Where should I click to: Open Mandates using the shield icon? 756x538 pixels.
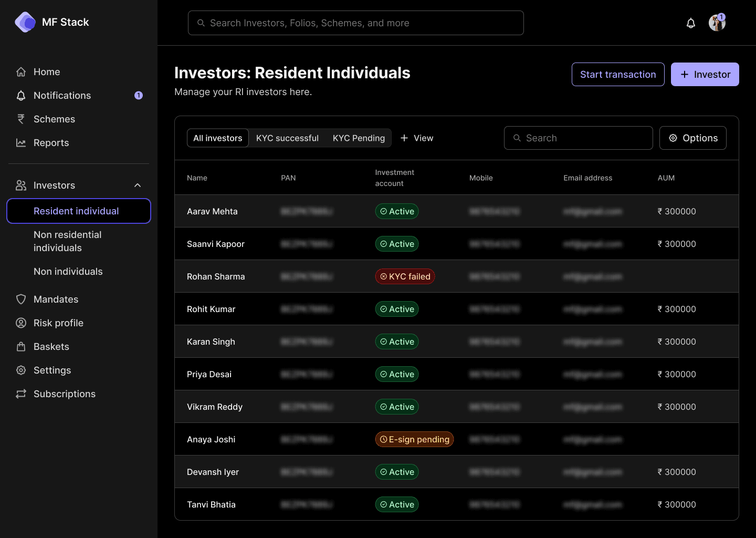tap(21, 299)
